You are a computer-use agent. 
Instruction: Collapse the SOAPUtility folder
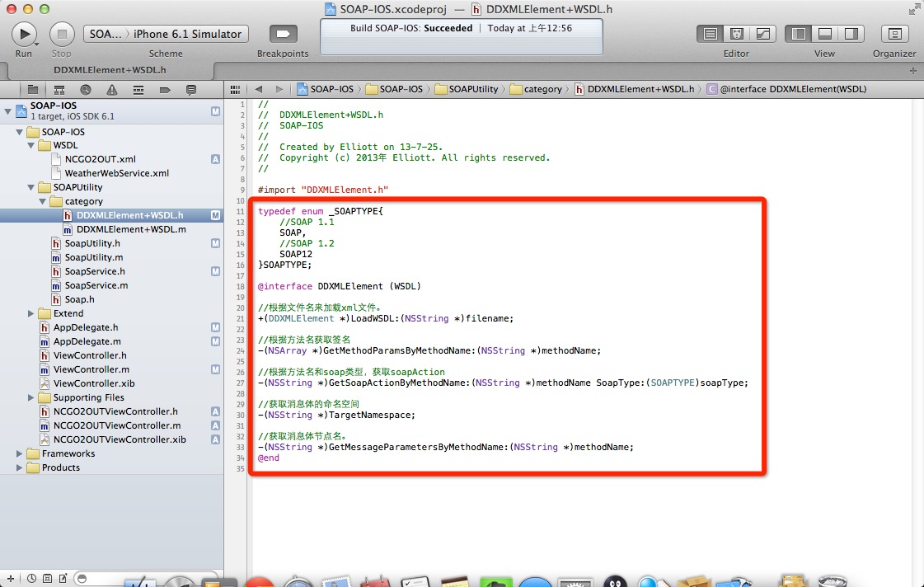[x=30, y=187]
